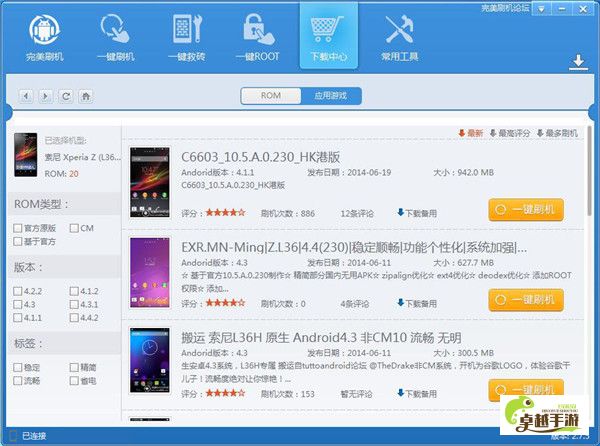Screen dimensions: 600x446
Task: Open EXR.MN-Ming Z.L36 4.4 ROM title
Action: click(x=354, y=247)
